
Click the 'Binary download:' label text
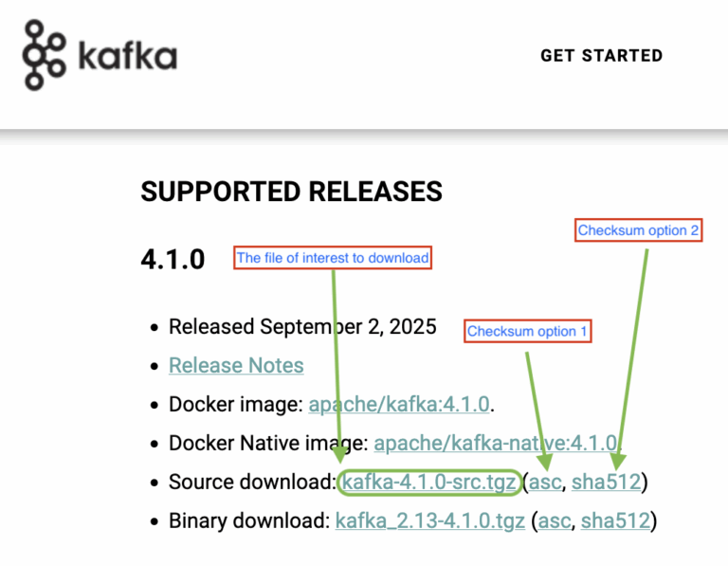click(249, 520)
